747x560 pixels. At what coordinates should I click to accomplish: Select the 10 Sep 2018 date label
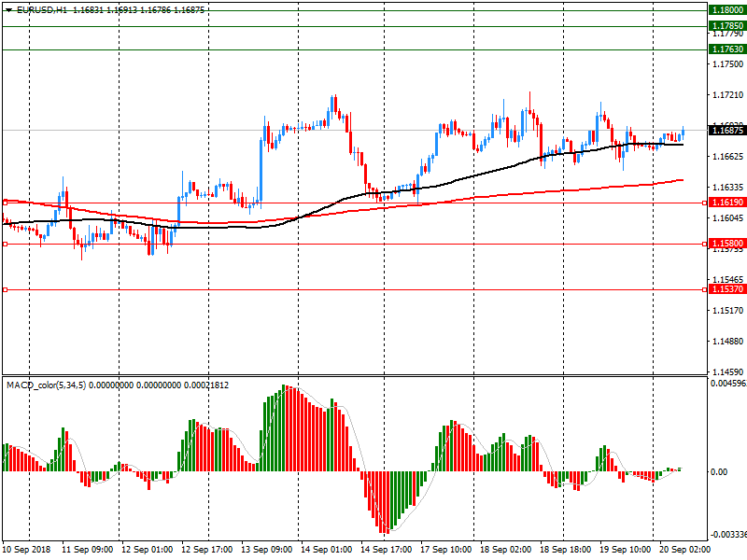click(x=26, y=550)
